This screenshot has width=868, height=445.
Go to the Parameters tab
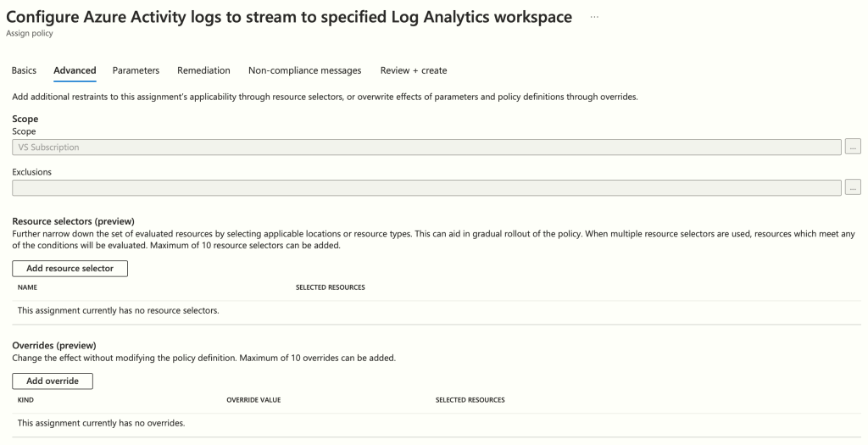click(x=136, y=70)
